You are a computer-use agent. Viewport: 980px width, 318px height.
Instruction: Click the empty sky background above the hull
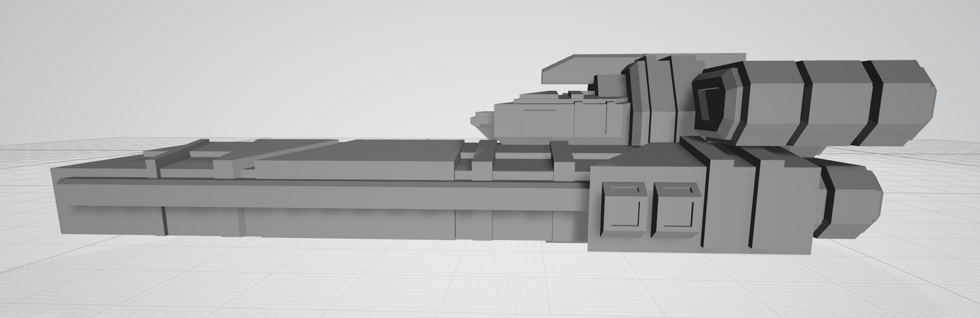pos(271,61)
